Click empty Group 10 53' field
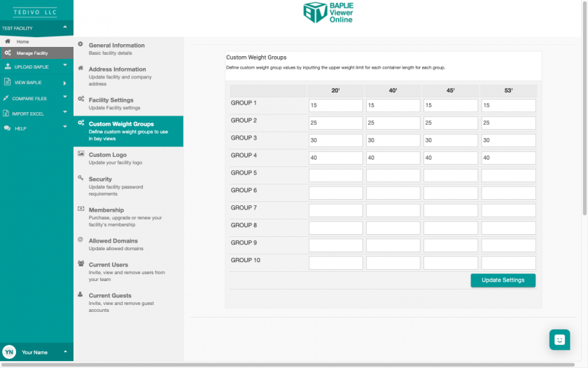The image size is (588, 368). pos(508,263)
